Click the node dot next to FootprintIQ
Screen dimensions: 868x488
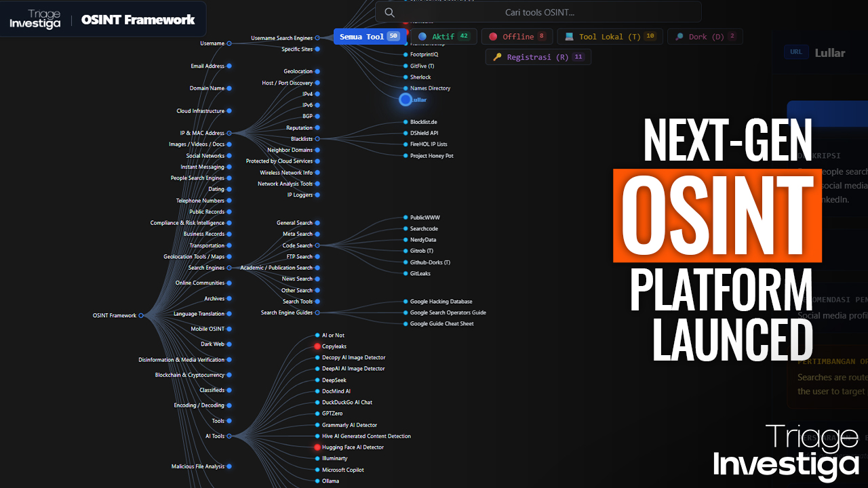pyautogui.click(x=406, y=54)
